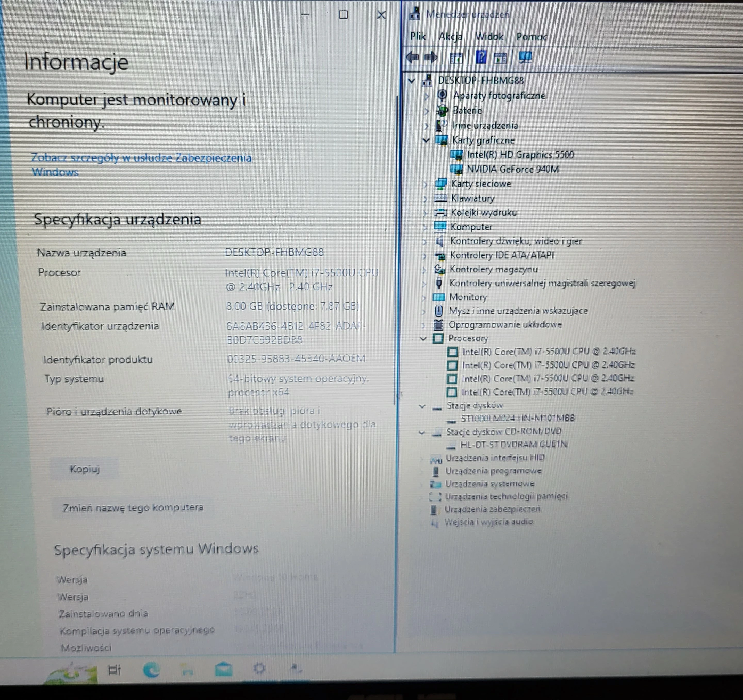The height and width of the screenshot is (700, 743).
Task: Collapse the Stacje dysków branch
Action: pyautogui.click(x=422, y=406)
